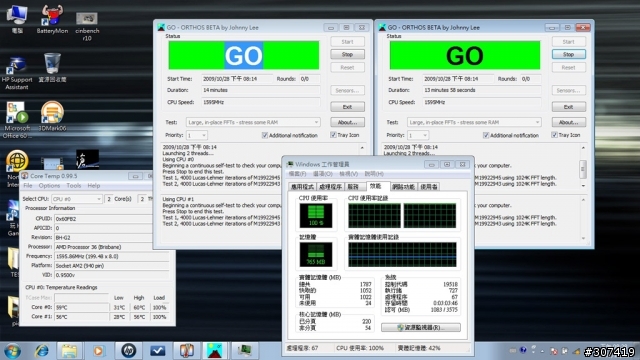This screenshot has width=640, height=360.
Task: Switch to ORTHOS via mountain taskbar icon
Action: click(x=215, y=351)
